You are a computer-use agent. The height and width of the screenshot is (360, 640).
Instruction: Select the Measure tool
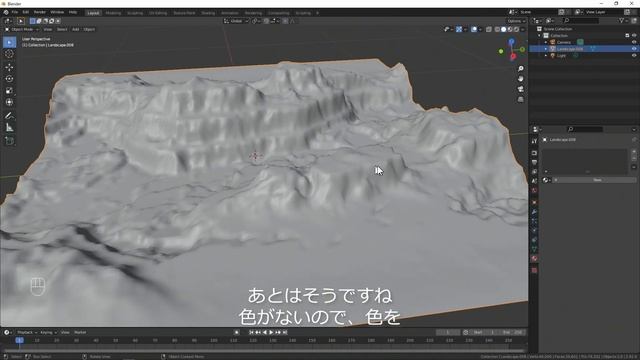click(x=9, y=128)
